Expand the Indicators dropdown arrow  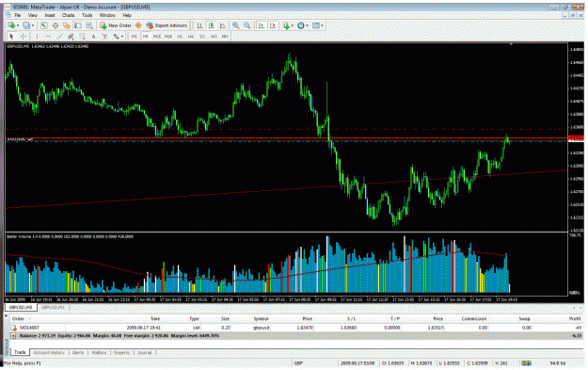[x=293, y=25]
